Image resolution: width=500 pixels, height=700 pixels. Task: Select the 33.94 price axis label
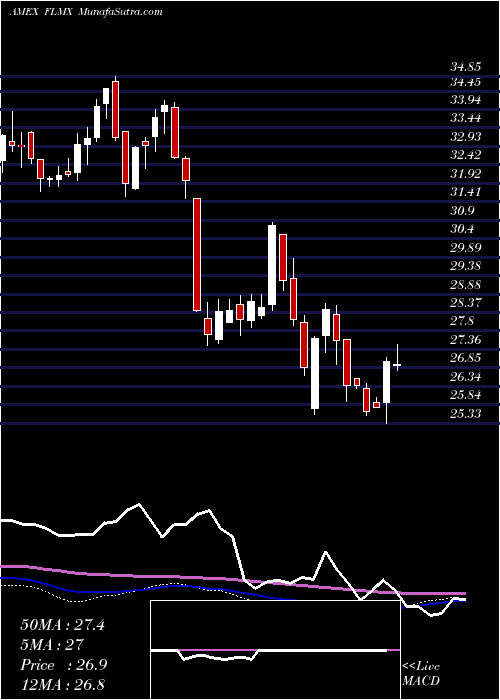[x=465, y=100]
